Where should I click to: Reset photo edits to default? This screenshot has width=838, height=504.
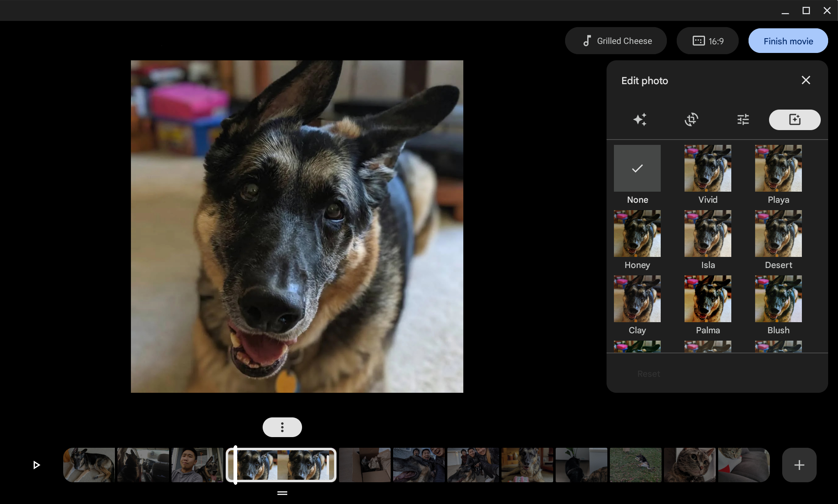(x=648, y=373)
